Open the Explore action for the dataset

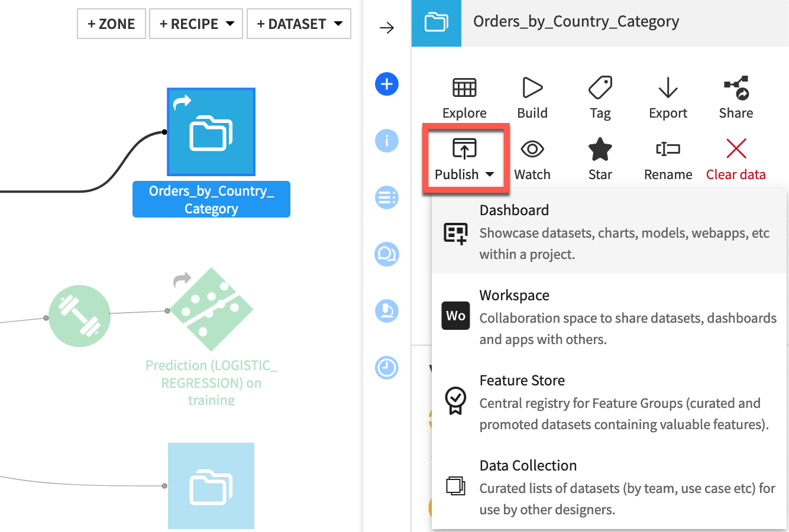click(x=464, y=98)
